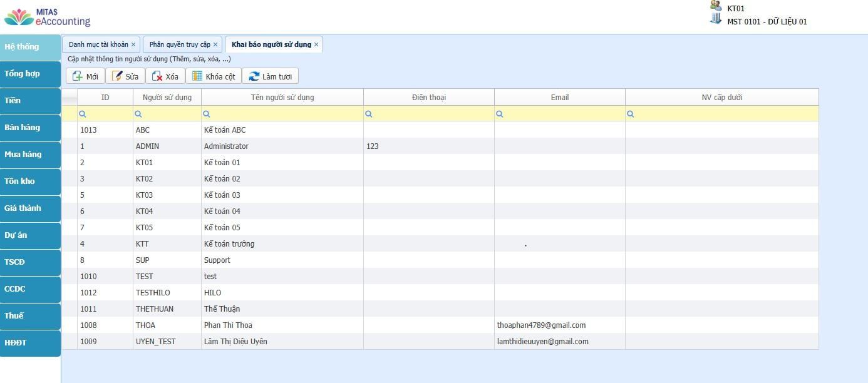Click the search icon in ID filter
The image size is (868, 383).
pos(83,114)
